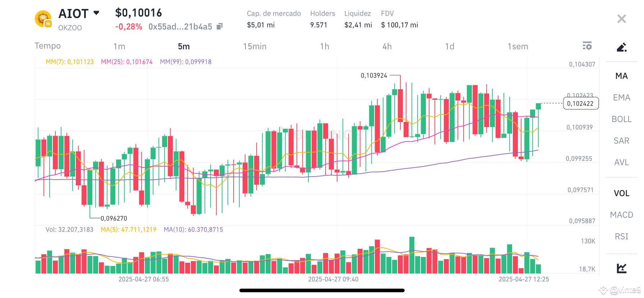644x298 pixels.
Task: Select the drawing pencil tool
Action: (x=622, y=47)
